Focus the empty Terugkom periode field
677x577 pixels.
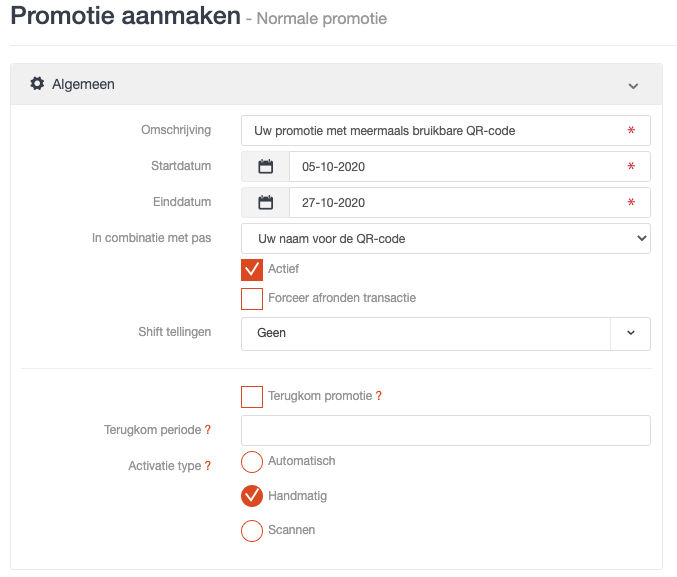coord(446,431)
